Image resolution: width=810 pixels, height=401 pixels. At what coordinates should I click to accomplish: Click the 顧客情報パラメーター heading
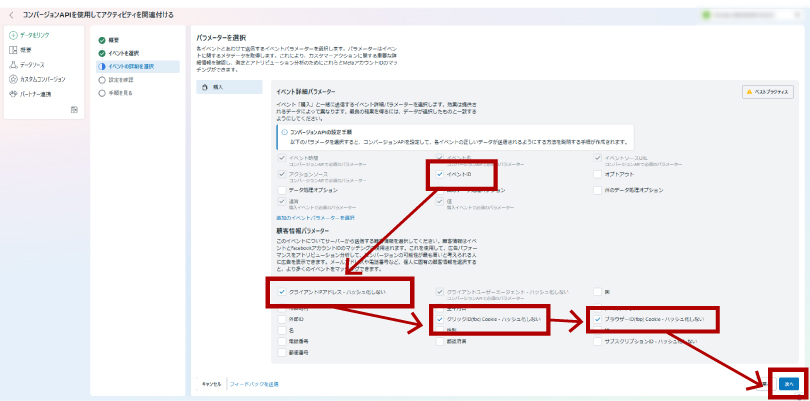pyautogui.click(x=303, y=230)
